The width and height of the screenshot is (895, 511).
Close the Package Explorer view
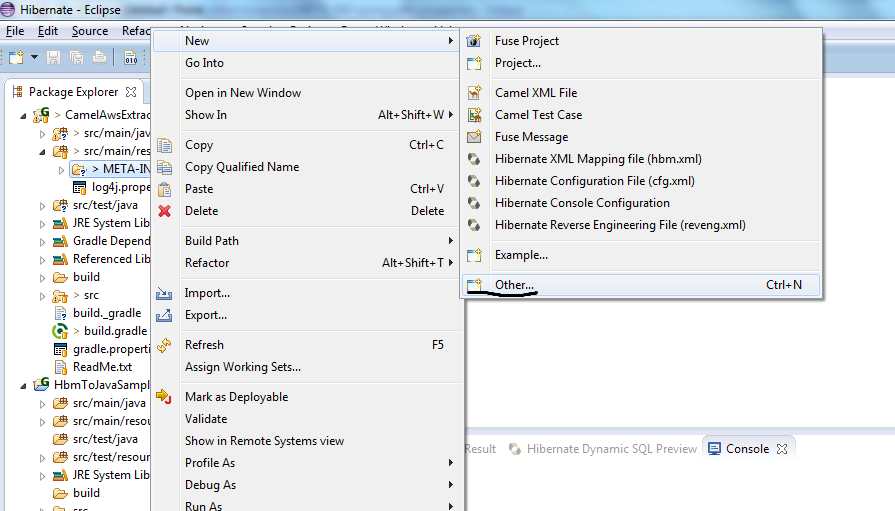(x=131, y=92)
